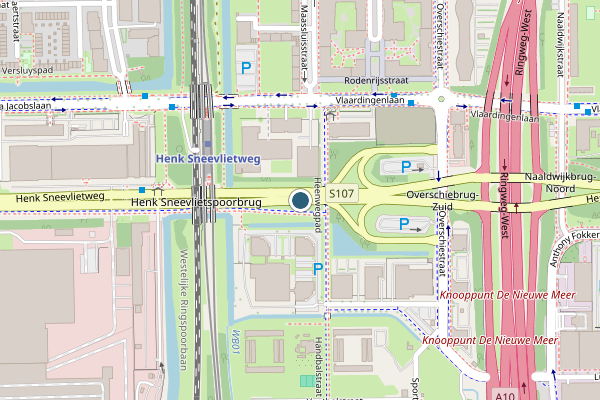Image resolution: width=600 pixels, height=400 pixels.
Task: Select the bus stop square beside the black Henk Sneevlietweg label
Action: coord(142,190)
